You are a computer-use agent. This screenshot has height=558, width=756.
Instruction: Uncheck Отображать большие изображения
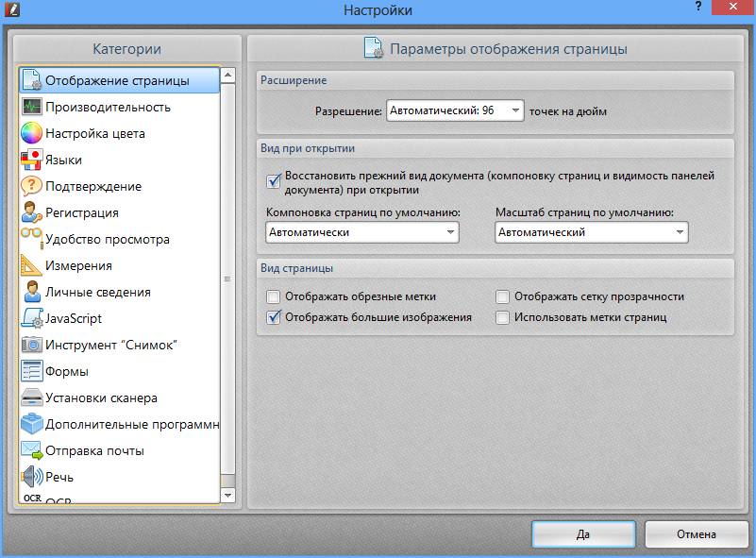274,317
